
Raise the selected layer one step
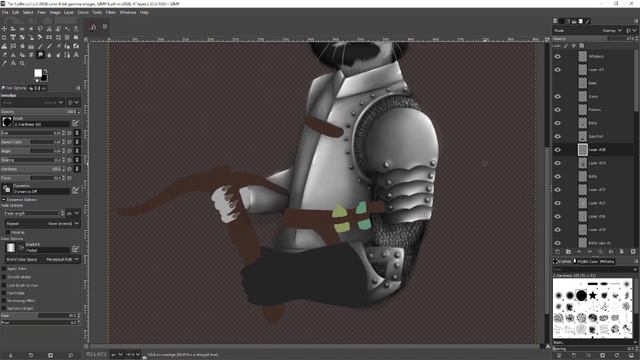click(579, 252)
